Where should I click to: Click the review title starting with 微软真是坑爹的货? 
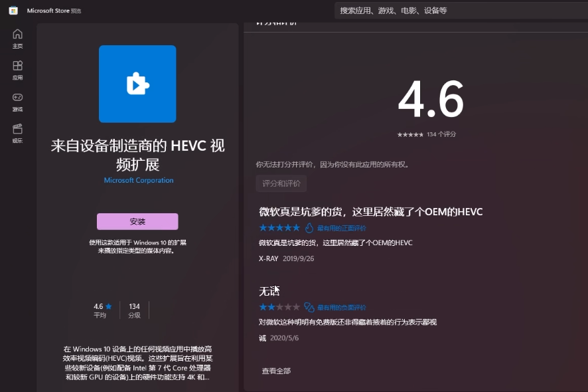[370, 212]
